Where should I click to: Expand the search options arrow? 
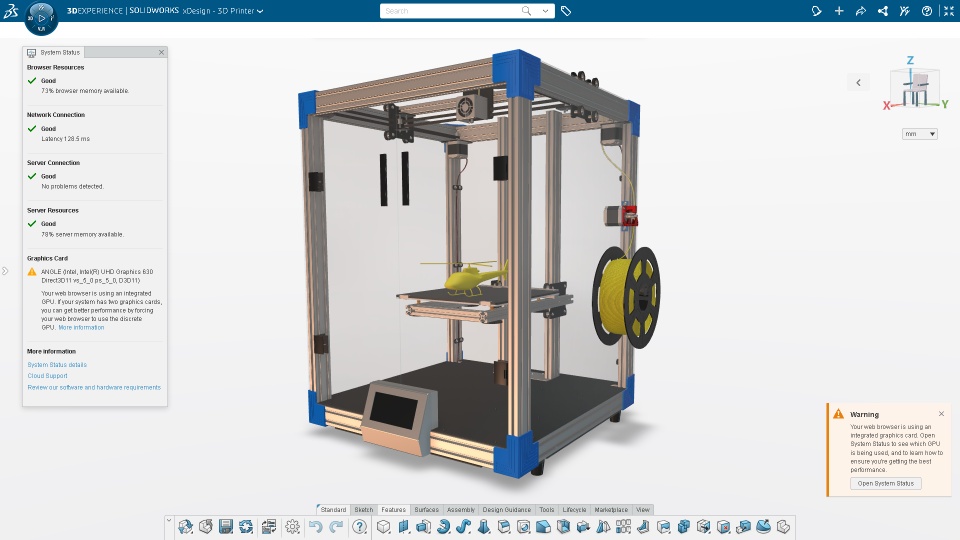(x=545, y=10)
